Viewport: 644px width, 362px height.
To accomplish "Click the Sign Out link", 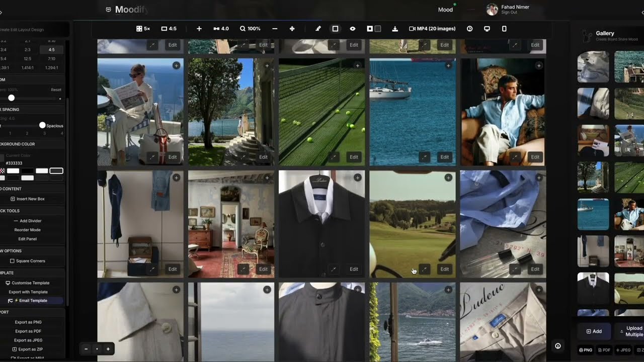I will (x=509, y=13).
